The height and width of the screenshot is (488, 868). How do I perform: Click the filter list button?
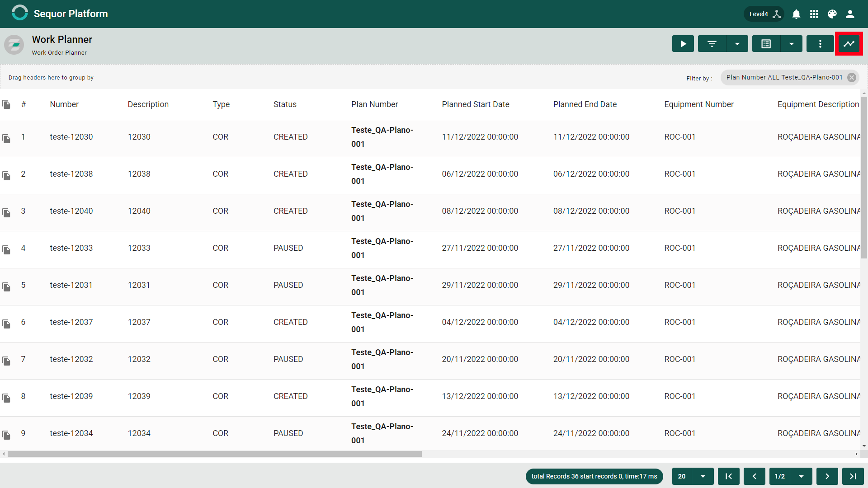tap(712, 44)
